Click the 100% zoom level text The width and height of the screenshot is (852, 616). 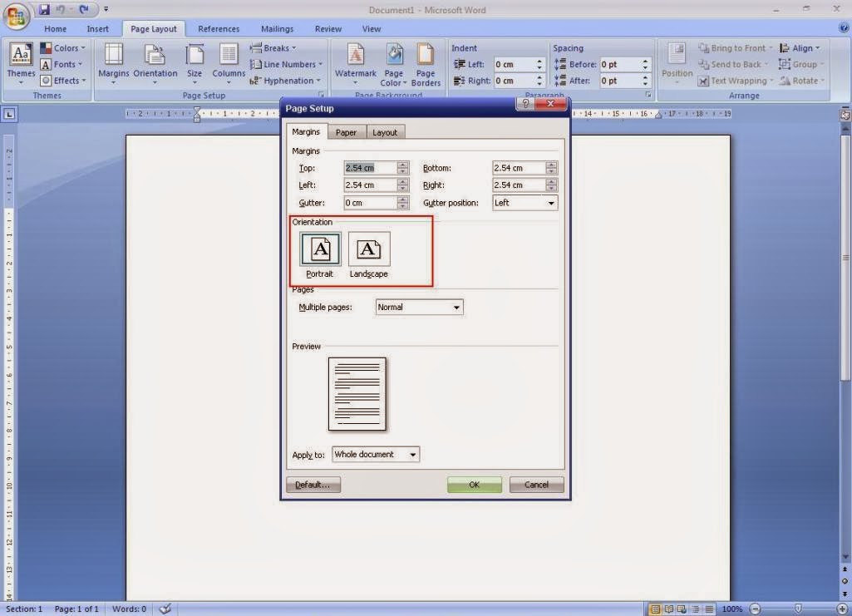tap(732, 609)
